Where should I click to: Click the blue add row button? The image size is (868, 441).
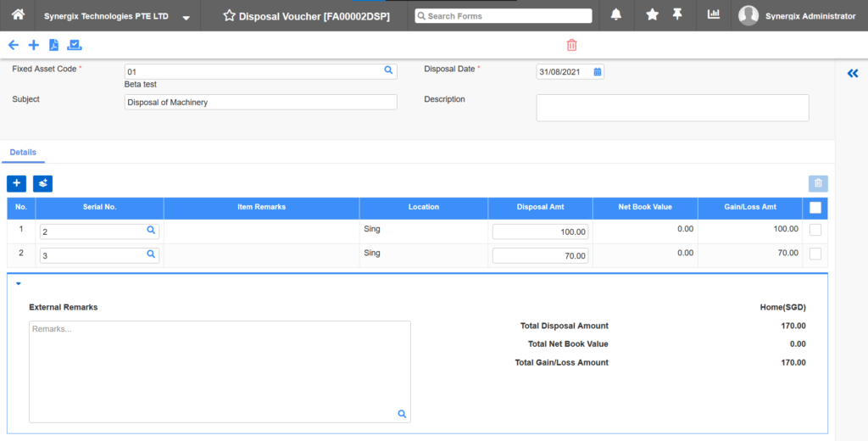(x=16, y=183)
